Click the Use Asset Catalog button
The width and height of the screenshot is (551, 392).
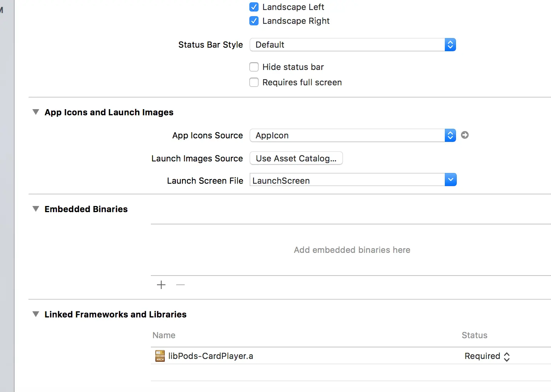[x=296, y=158]
